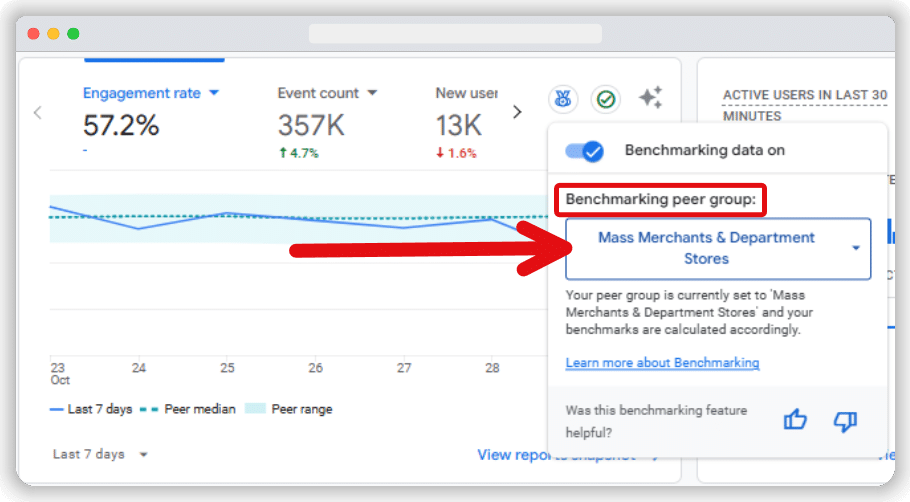Click the browser address bar

coord(455,34)
